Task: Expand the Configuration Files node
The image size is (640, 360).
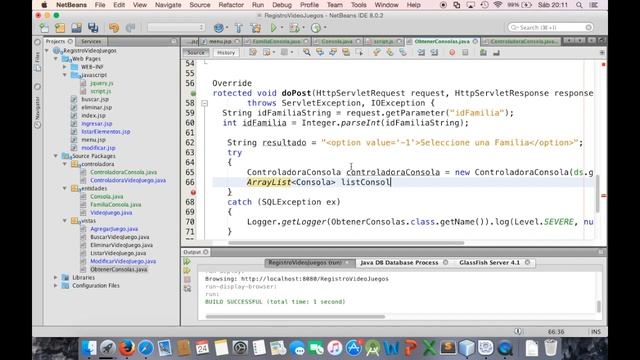Action: click(56, 286)
